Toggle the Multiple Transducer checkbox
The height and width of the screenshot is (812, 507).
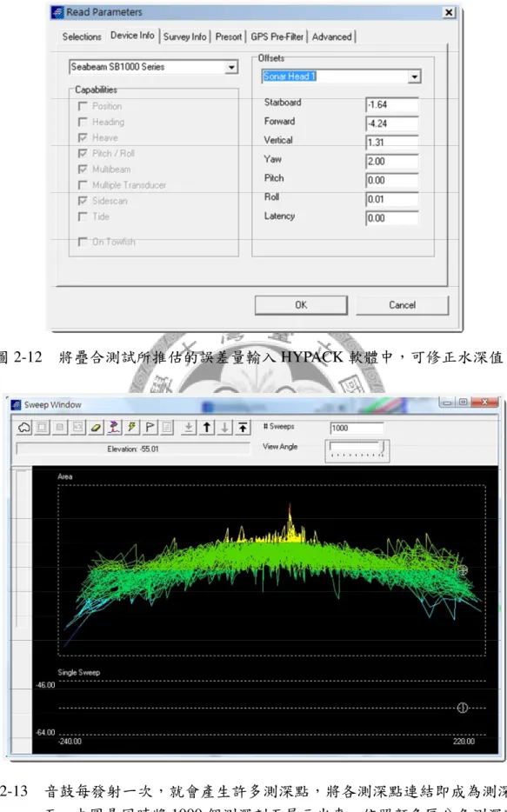83,185
